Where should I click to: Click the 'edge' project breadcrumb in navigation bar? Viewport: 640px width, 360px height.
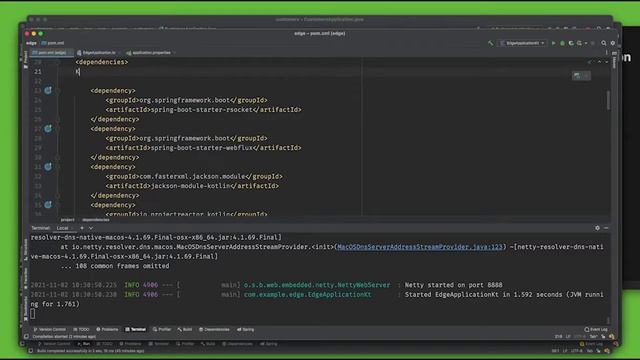31,43
